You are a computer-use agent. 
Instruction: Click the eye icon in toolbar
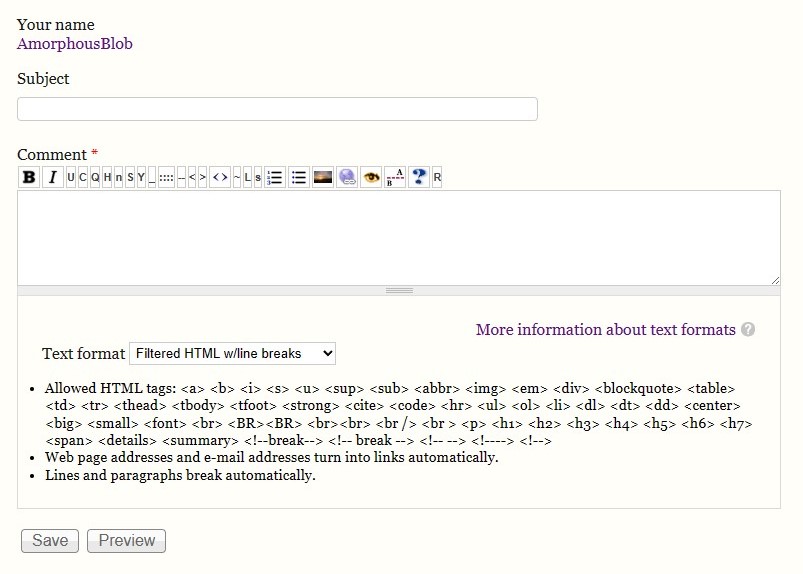click(371, 177)
